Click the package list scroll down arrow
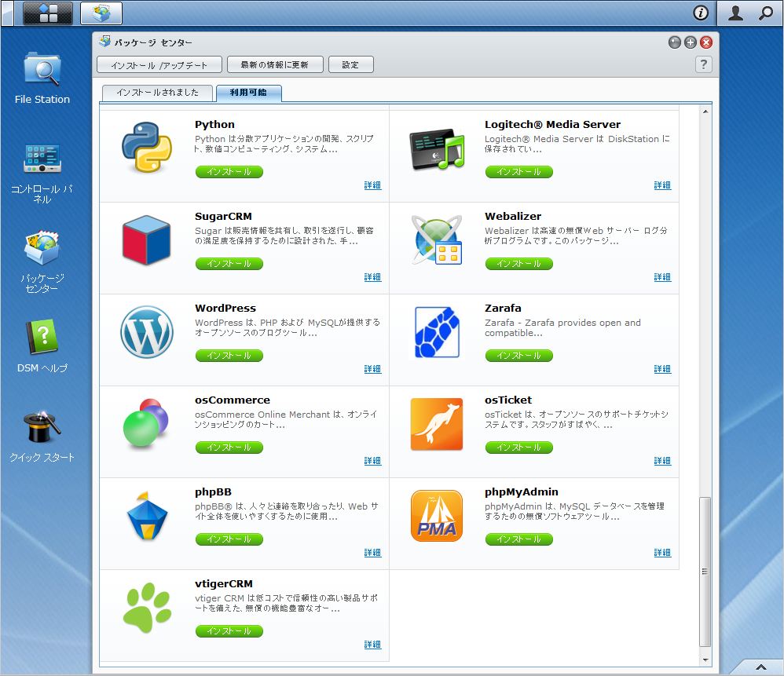The width and height of the screenshot is (784, 676). [x=705, y=660]
